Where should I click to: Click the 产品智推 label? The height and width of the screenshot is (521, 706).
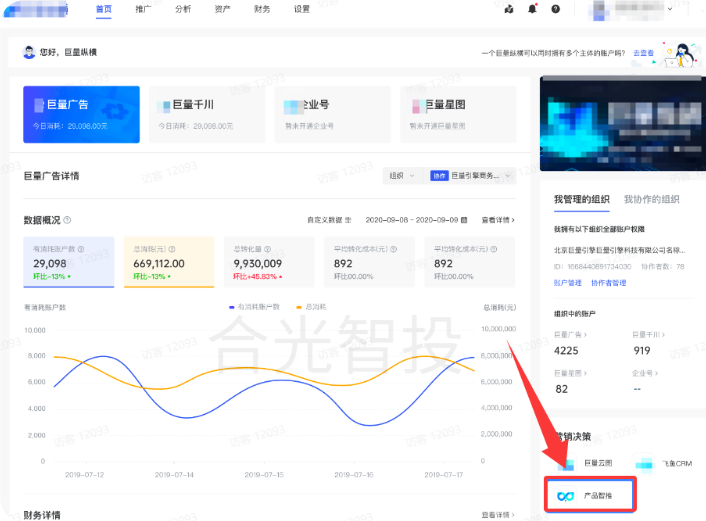click(598, 496)
